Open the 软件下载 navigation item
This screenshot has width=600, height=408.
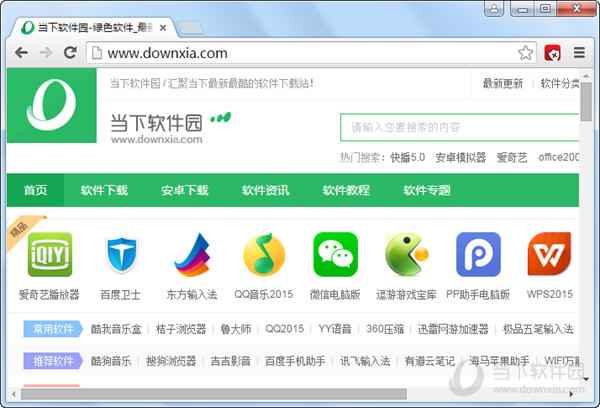[x=104, y=190]
